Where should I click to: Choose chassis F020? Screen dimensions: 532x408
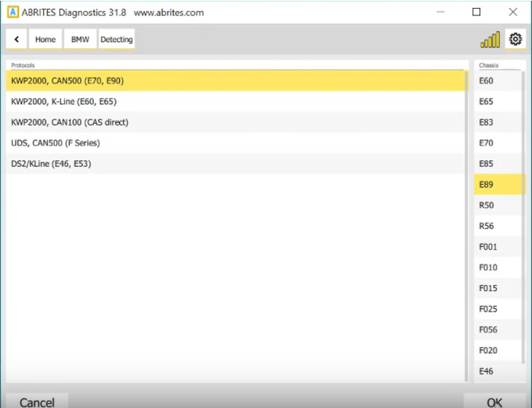pyautogui.click(x=498, y=350)
